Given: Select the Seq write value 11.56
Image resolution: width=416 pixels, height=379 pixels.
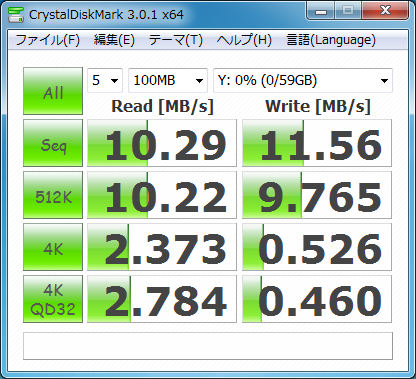Looking at the screenshot, I should (317, 143).
